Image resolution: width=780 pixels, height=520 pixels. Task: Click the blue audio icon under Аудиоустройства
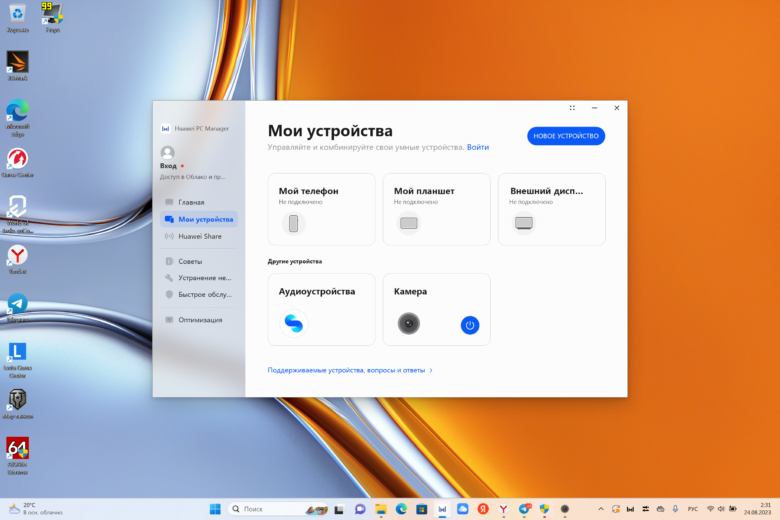point(293,323)
